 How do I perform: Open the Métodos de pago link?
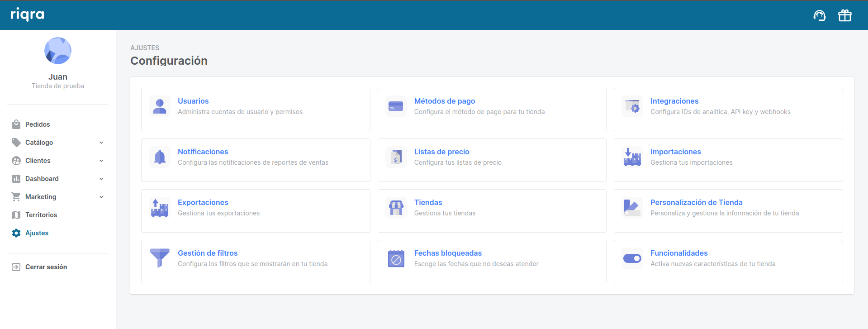[x=445, y=101]
